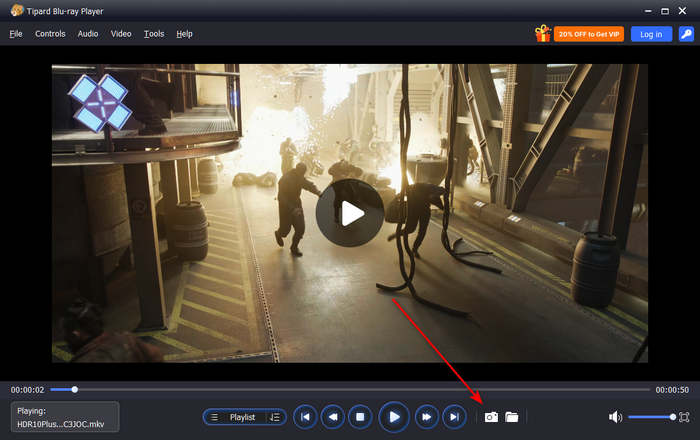This screenshot has height=440, width=700.
Task: Skip to next track
Action: click(454, 417)
